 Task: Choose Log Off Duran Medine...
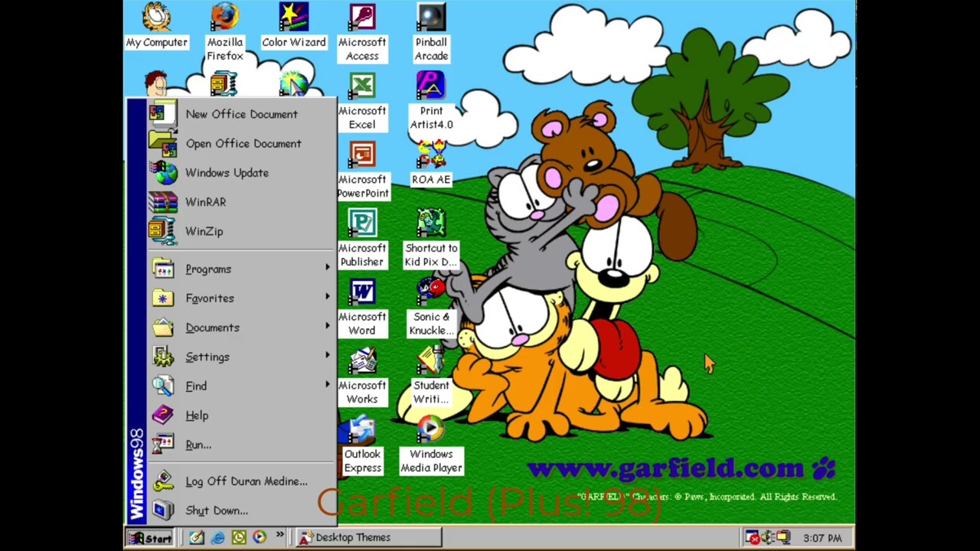[x=241, y=481]
